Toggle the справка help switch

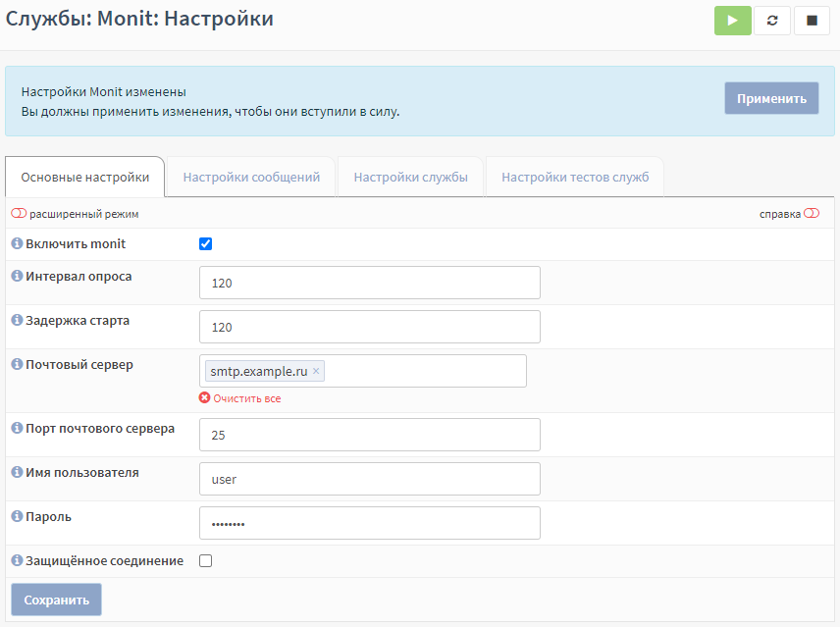[x=812, y=214]
